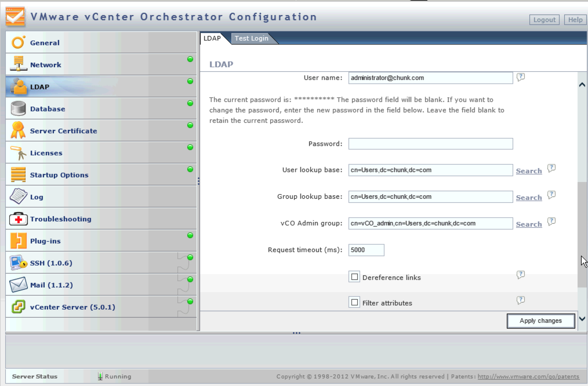The image size is (588, 386).
Task: Open Plug-ins puzzle piece icon
Action: pyautogui.click(x=18, y=241)
